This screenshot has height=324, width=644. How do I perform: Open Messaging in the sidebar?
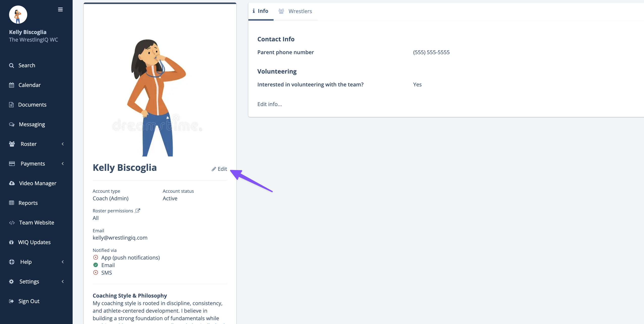(32, 124)
